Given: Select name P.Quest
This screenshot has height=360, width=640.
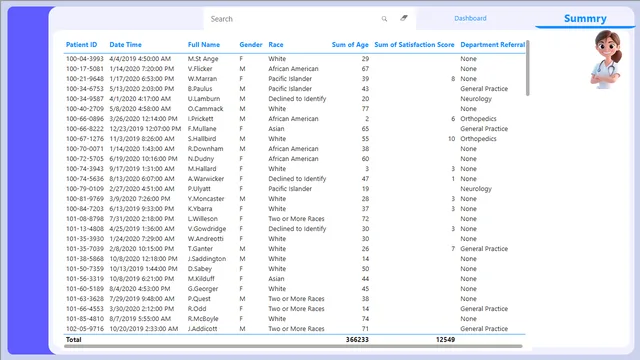Looking at the screenshot, I should (x=198, y=299).
